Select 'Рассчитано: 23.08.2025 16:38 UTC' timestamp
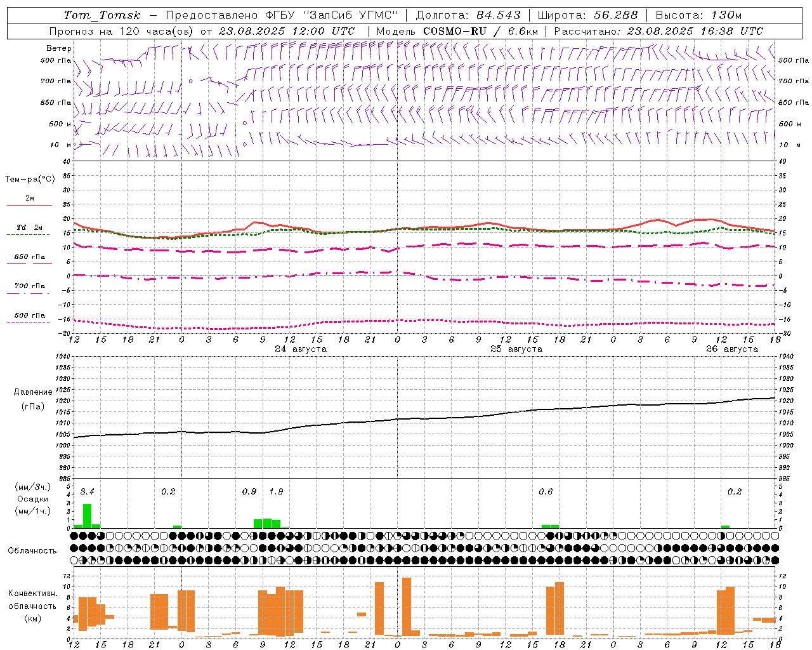Image resolution: width=812 pixels, height=650 pixels. point(658,31)
